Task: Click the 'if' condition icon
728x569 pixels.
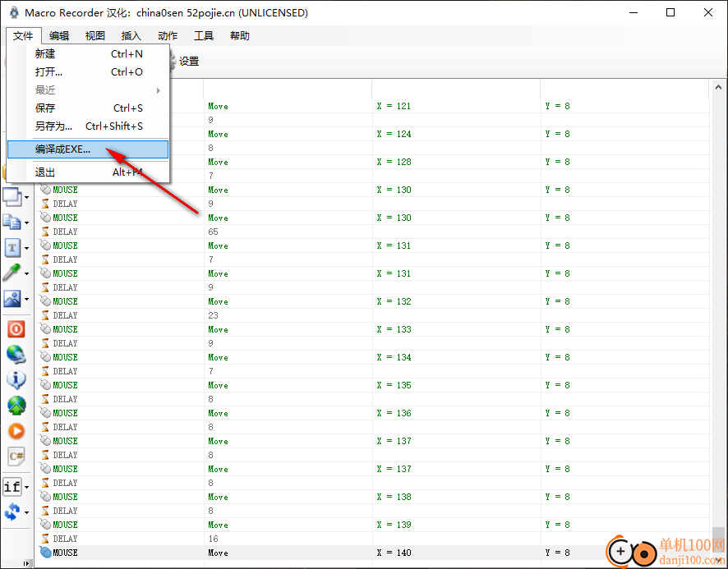Action: coord(12,486)
